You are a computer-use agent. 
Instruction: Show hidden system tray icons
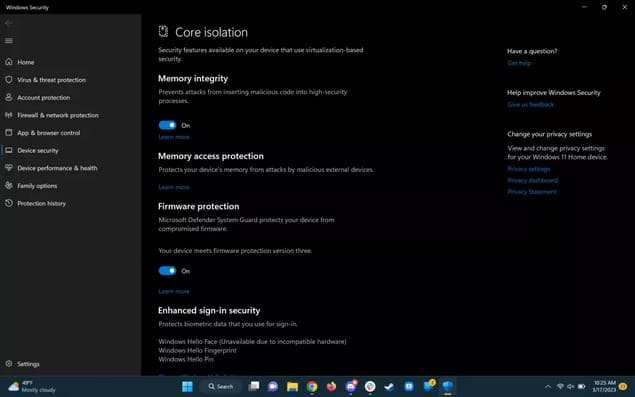pos(548,386)
